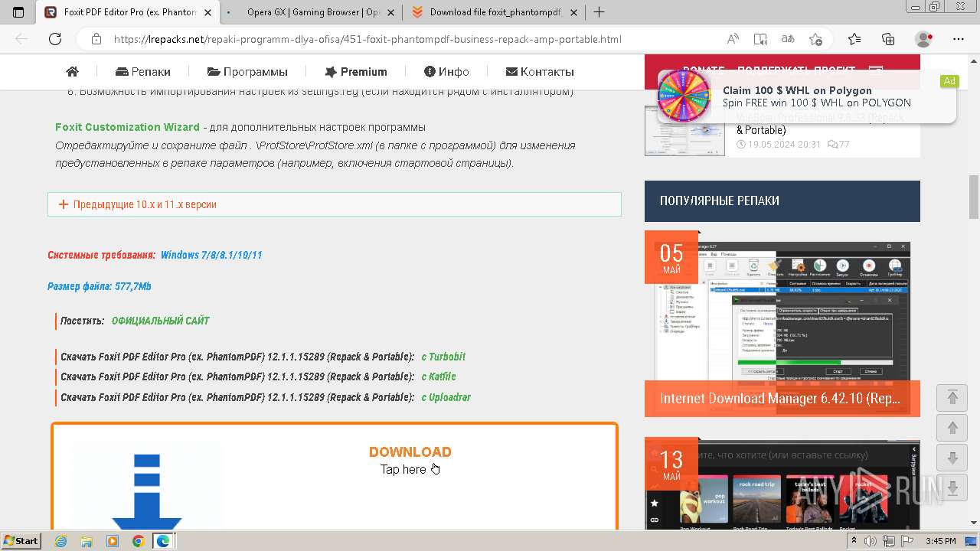Open media player from taskbar

(x=113, y=541)
